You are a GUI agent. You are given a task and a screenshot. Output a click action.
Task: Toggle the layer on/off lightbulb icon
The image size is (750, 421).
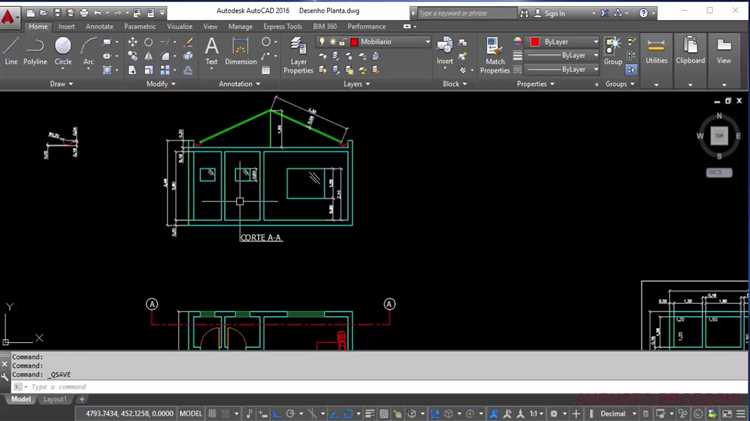click(322, 42)
